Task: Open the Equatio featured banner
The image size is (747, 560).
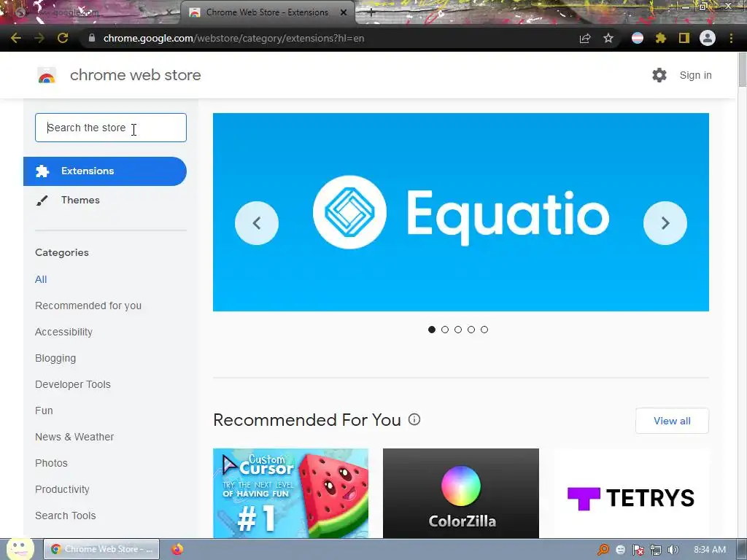Action: click(461, 212)
